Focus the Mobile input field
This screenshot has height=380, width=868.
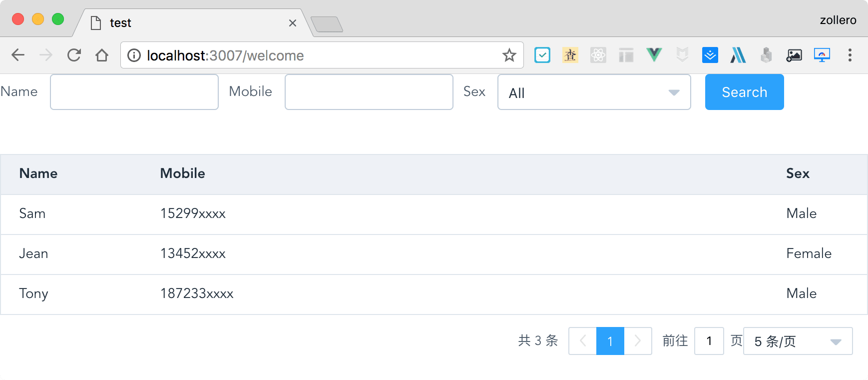click(369, 92)
